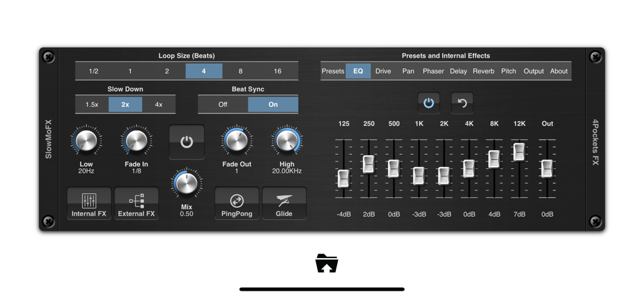Viewport: 644px width, 297px height.
Task: Enable the Glide option
Action: pos(284,203)
